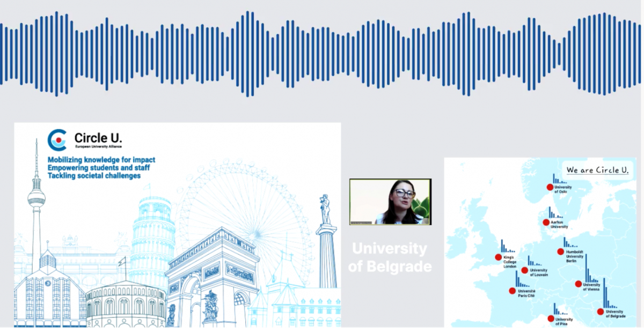This screenshot has width=644, height=328.
Task: Click the red marker for University of Louvain
Action: coord(525,271)
